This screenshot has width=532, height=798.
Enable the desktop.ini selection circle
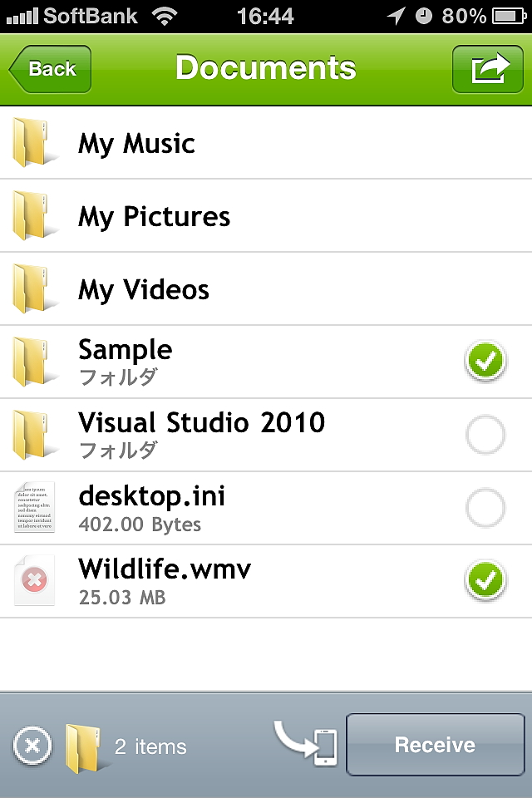click(x=485, y=507)
